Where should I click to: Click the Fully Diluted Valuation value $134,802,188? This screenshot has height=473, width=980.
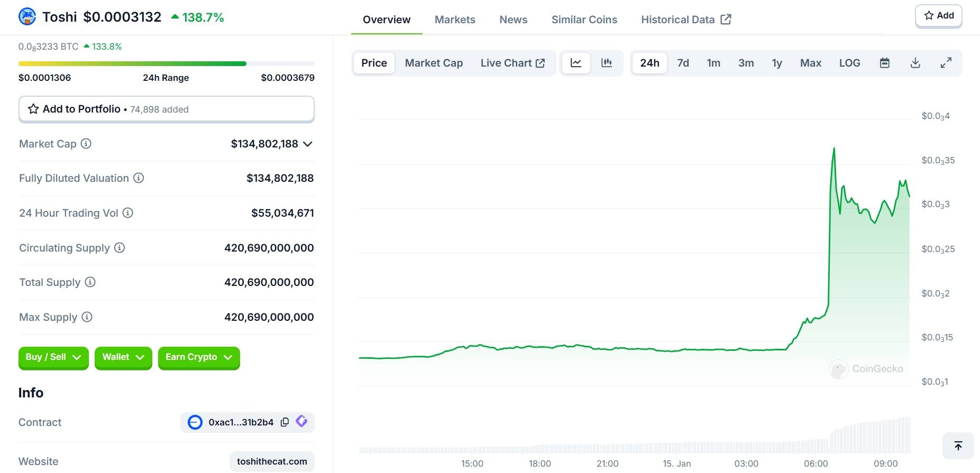pyautogui.click(x=280, y=178)
